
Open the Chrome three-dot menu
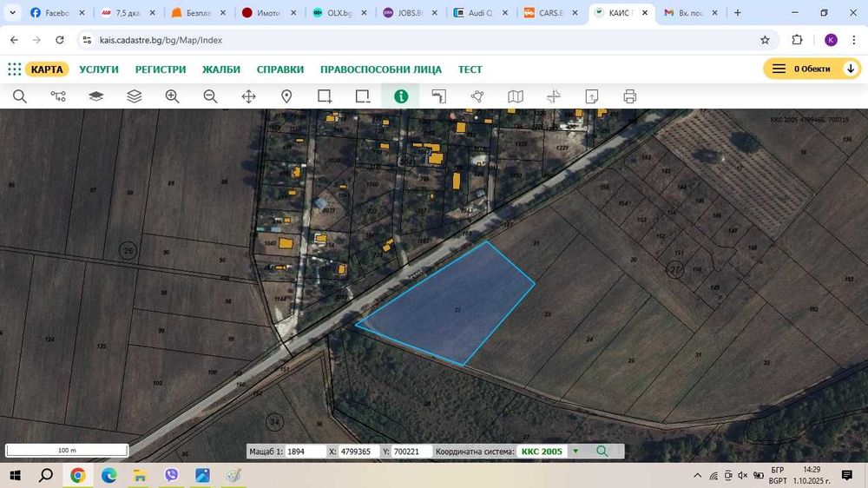853,40
